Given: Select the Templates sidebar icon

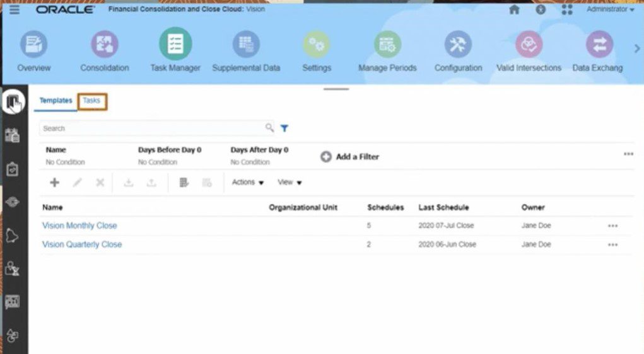Looking at the screenshot, I should pyautogui.click(x=13, y=101).
